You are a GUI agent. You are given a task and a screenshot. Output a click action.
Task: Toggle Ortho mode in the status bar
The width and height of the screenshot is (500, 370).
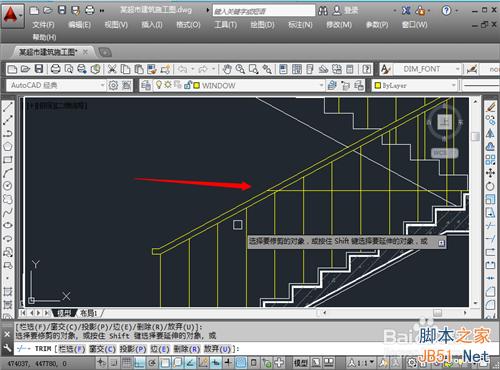click(x=139, y=362)
